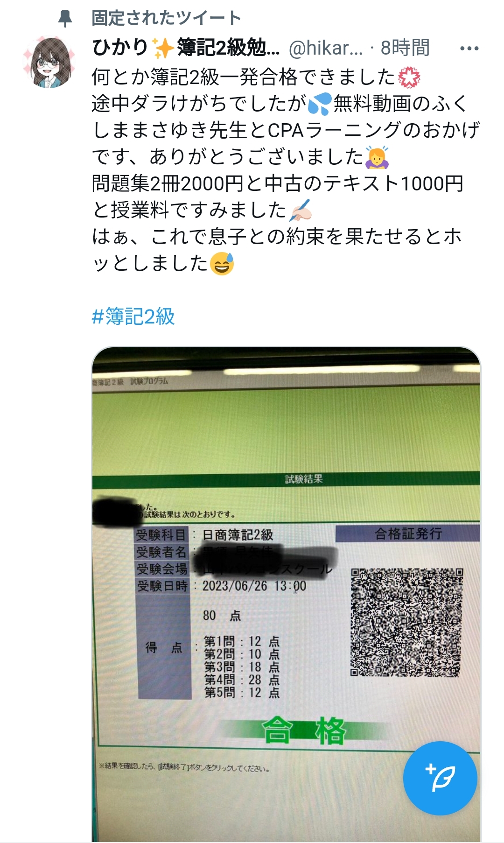
Task: Tap the blue compose tweet floating button
Action: tap(440, 778)
